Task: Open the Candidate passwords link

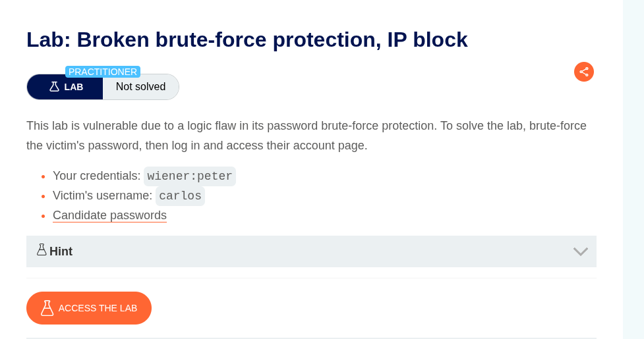Action: click(109, 215)
